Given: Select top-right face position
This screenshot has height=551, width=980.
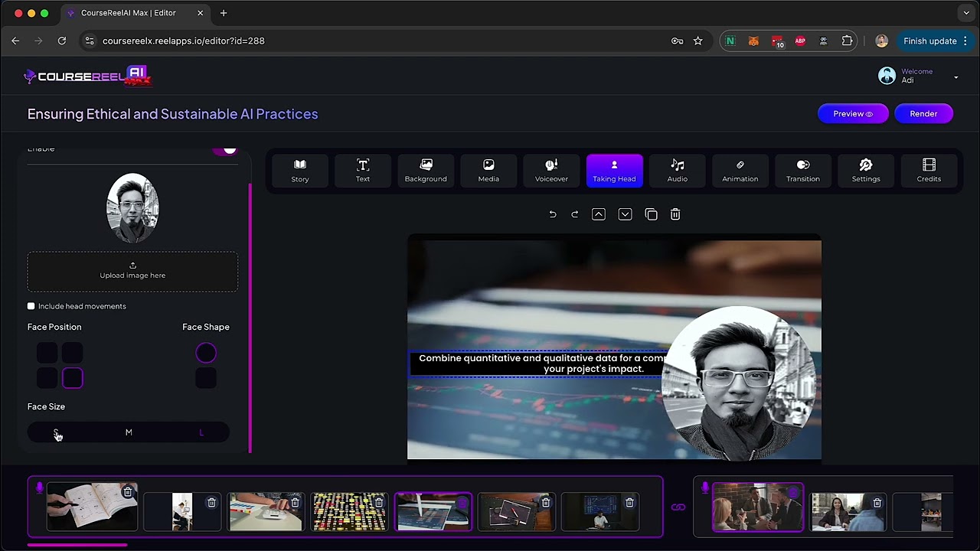Looking at the screenshot, I should click(72, 353).
